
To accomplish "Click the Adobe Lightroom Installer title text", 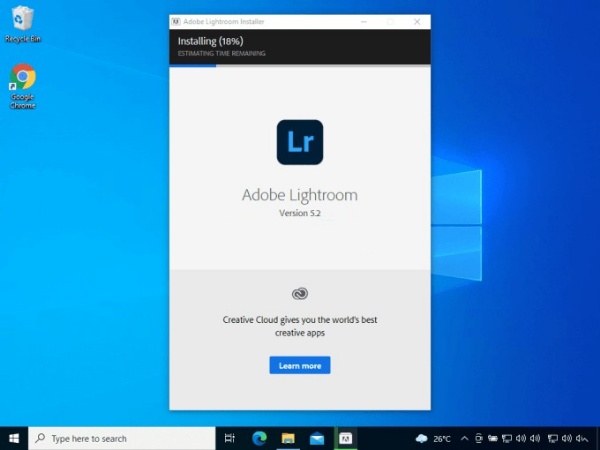I will coord(224,22).
